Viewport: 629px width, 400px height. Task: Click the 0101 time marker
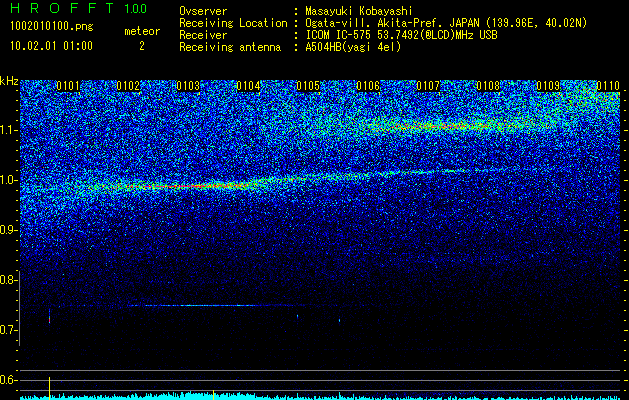68,86
